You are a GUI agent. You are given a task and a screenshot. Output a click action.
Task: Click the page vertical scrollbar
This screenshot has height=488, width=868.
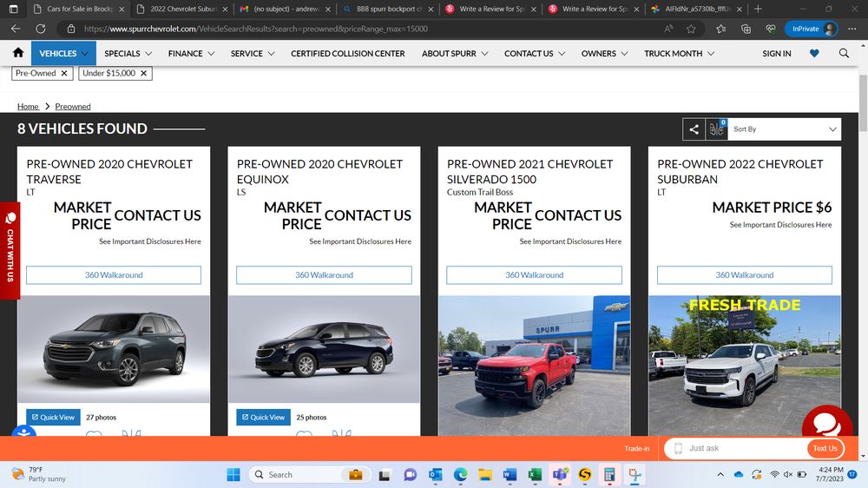[863, 102]
